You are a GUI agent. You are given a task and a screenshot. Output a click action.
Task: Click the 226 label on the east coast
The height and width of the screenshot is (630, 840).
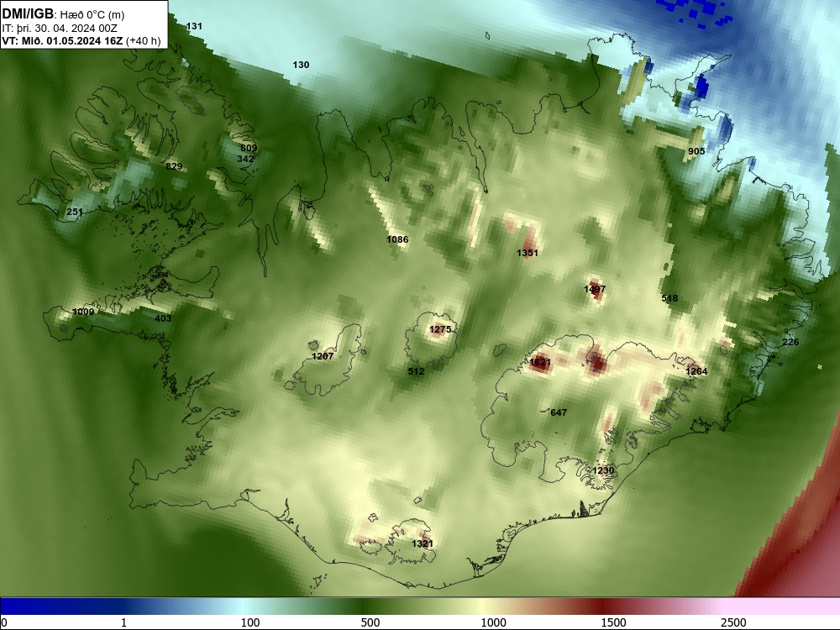(790, 342)
